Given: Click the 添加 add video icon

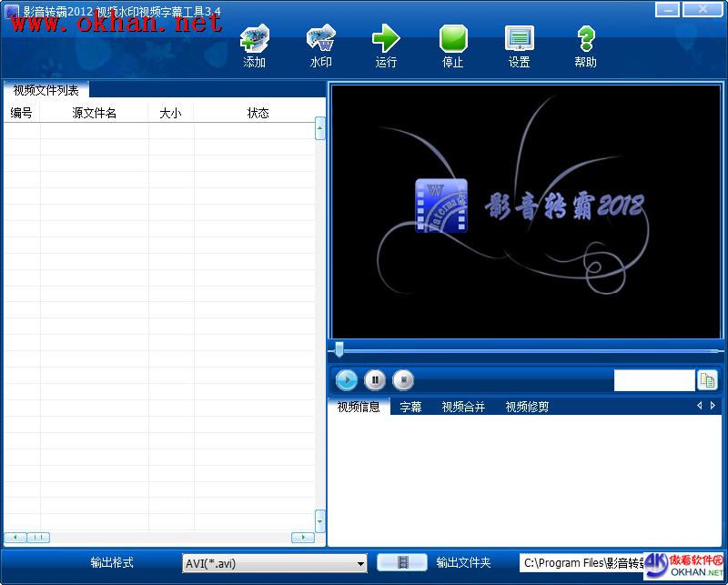Looking at the screenshot, I should (255, 39).
